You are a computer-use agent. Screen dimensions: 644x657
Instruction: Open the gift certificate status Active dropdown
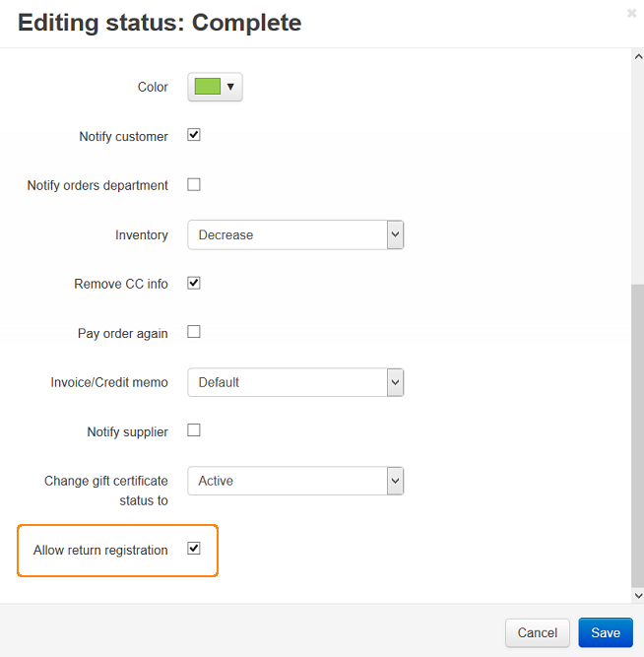point(295,481)
